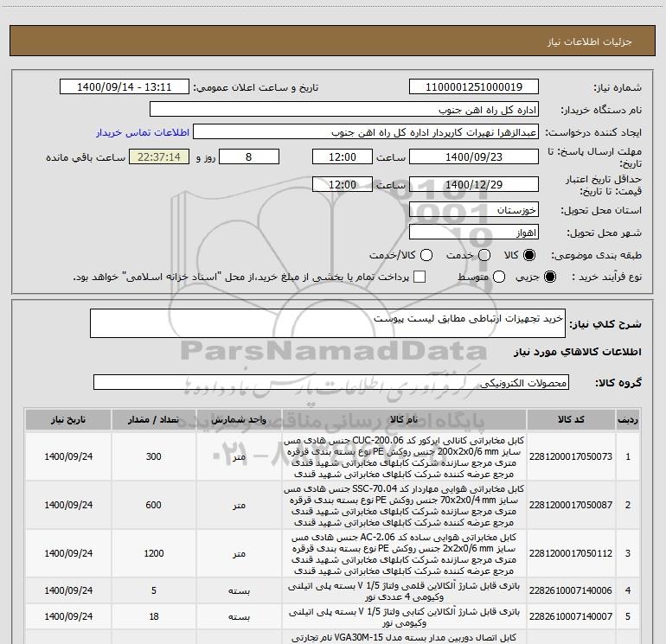The image size is (666, 644).
Task: Select the جزیی purchase type radio
Action: [x=549, y=277]
